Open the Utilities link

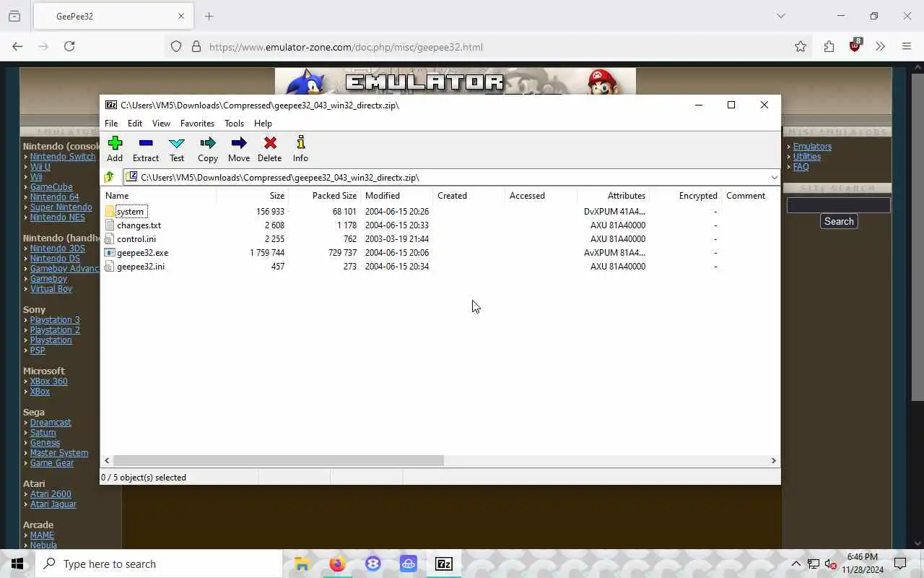coord(806,157)
